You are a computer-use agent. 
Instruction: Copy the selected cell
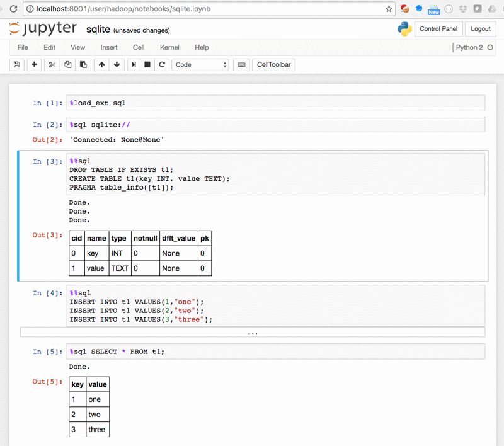tap(67, 64)
